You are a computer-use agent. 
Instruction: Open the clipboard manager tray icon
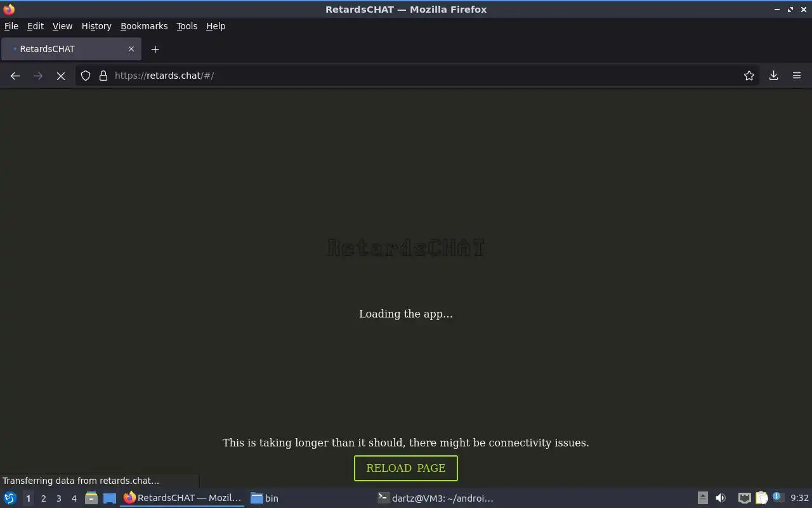point(761,498)
